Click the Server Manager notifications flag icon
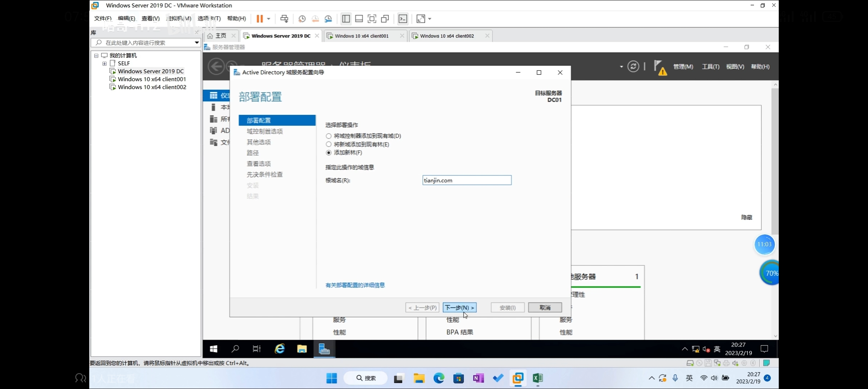 659,67
